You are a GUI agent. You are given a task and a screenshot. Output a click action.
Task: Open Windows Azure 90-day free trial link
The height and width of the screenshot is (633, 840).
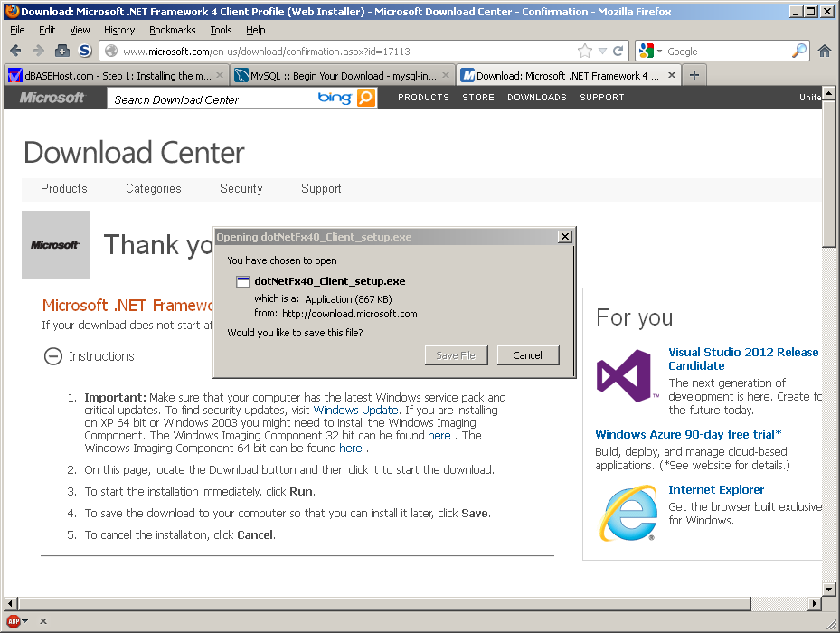click(x=688, y=434)
